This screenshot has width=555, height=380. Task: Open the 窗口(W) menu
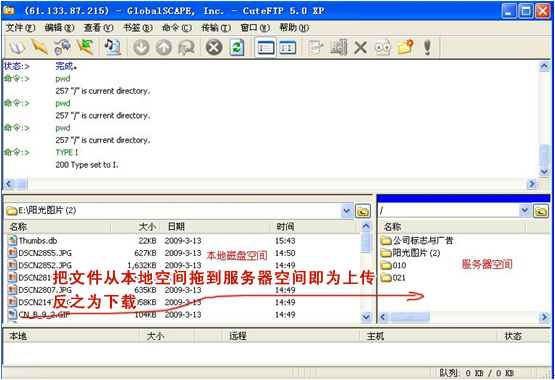tap(255, 28)
